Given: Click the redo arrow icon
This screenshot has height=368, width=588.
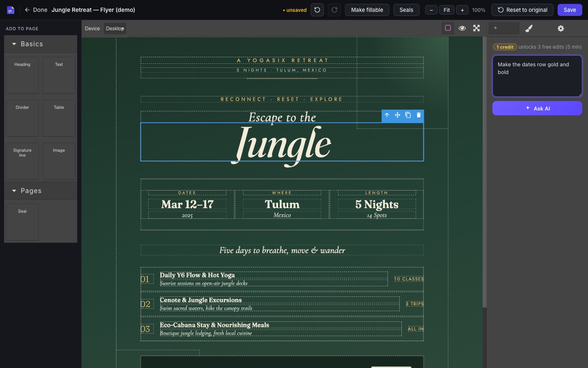Looking at the screenshot, I should 334,10.
